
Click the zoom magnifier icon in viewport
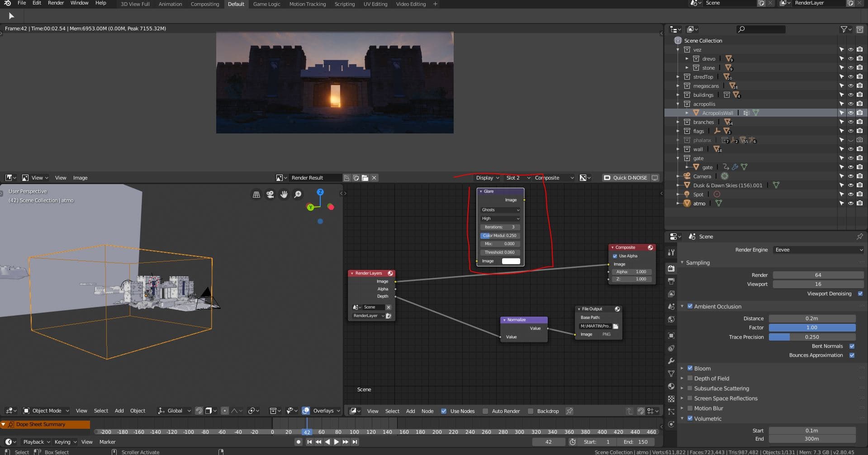pos(298,194)
